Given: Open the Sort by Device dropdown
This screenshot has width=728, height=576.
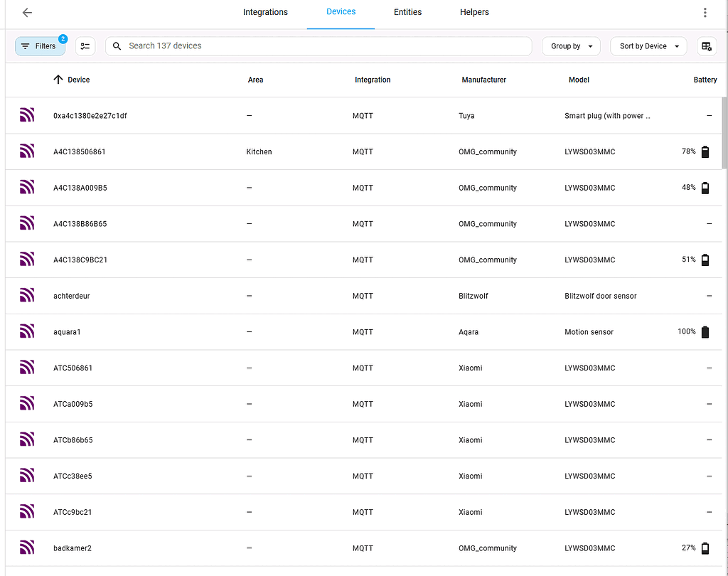Looking at the screenshot, I should pos(648,46).
